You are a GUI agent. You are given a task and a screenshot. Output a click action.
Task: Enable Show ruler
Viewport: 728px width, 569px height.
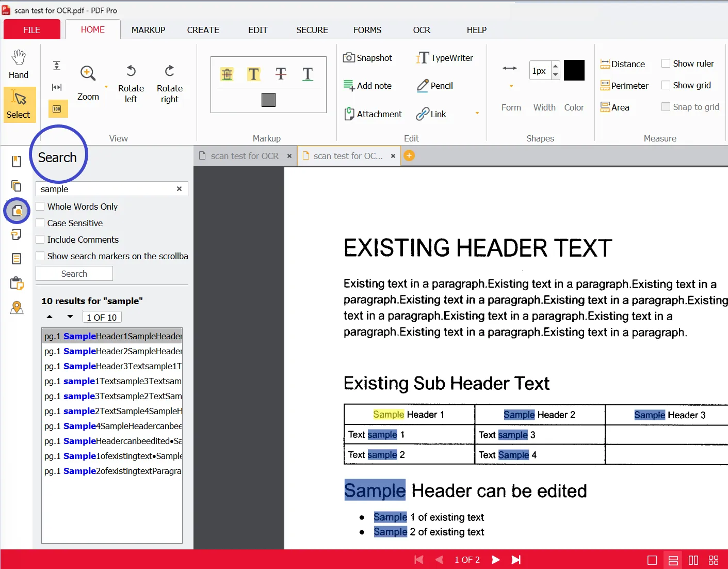click(666, 64)
